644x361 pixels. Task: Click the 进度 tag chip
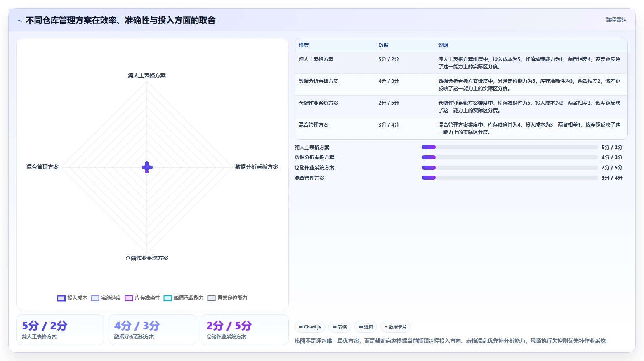click(366, 327)
